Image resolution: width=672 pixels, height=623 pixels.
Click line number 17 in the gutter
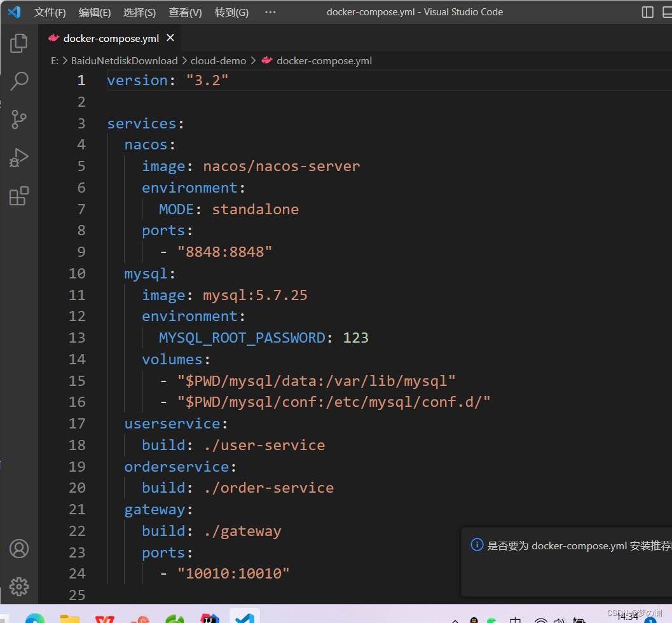pyautogui.click(x=77, y=423)
